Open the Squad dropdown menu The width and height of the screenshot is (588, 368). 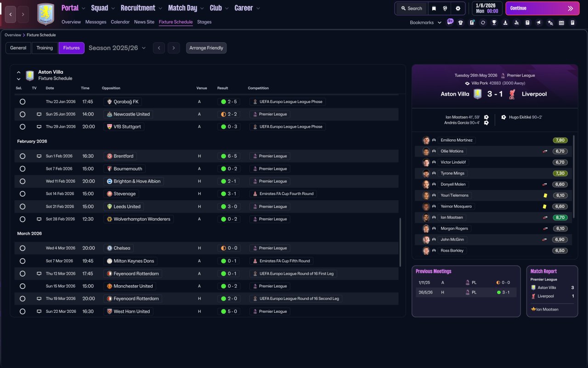coord(103,8)
